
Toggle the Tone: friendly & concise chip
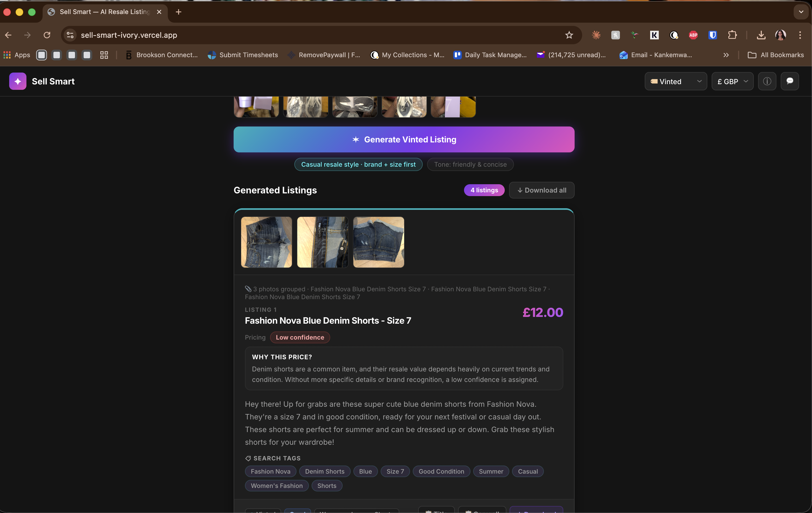(470, 165)
